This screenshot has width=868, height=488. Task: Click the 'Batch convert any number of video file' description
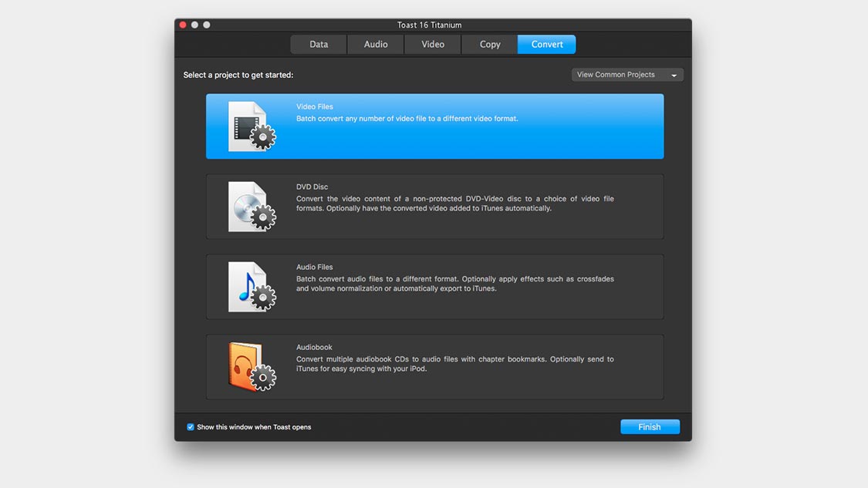[407, 119]
